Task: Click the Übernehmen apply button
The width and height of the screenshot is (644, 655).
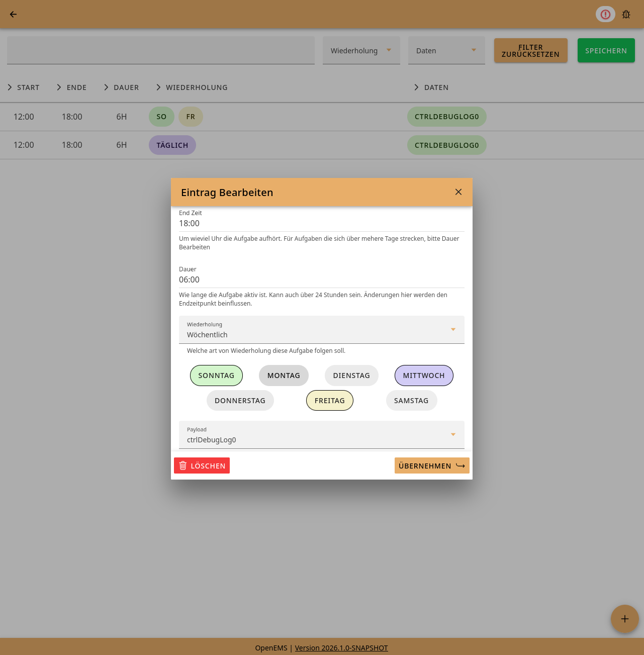Action: (x=432, y=466)
